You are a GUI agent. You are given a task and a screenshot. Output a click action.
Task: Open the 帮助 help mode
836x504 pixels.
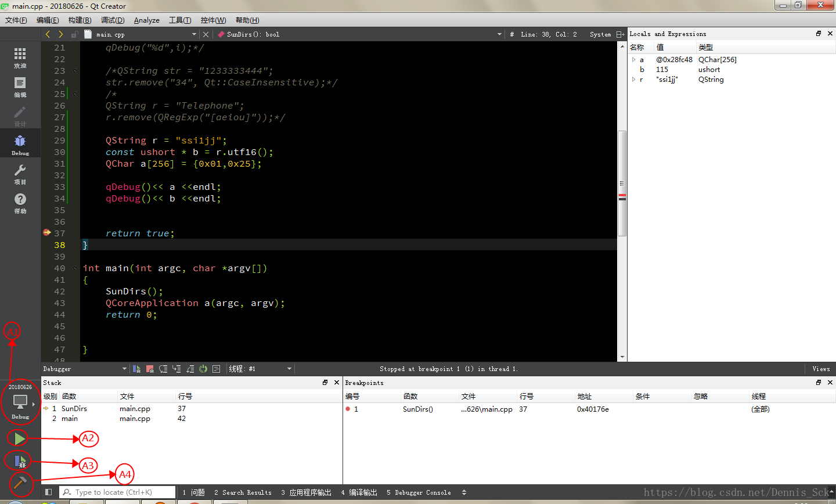(x=20, y=203)
